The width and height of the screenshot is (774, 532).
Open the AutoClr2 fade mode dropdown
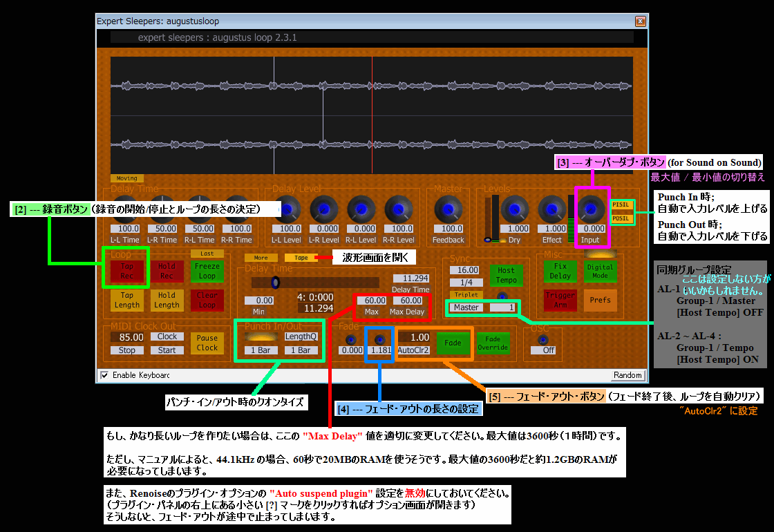click(x=414, y=350)
